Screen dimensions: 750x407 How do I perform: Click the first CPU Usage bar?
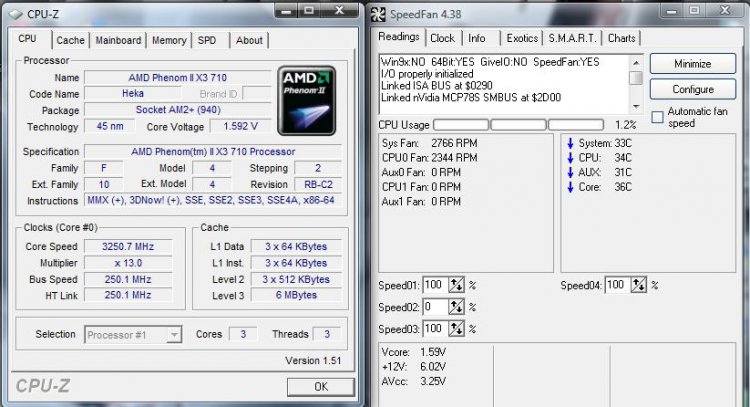click(x=461, y=125)
